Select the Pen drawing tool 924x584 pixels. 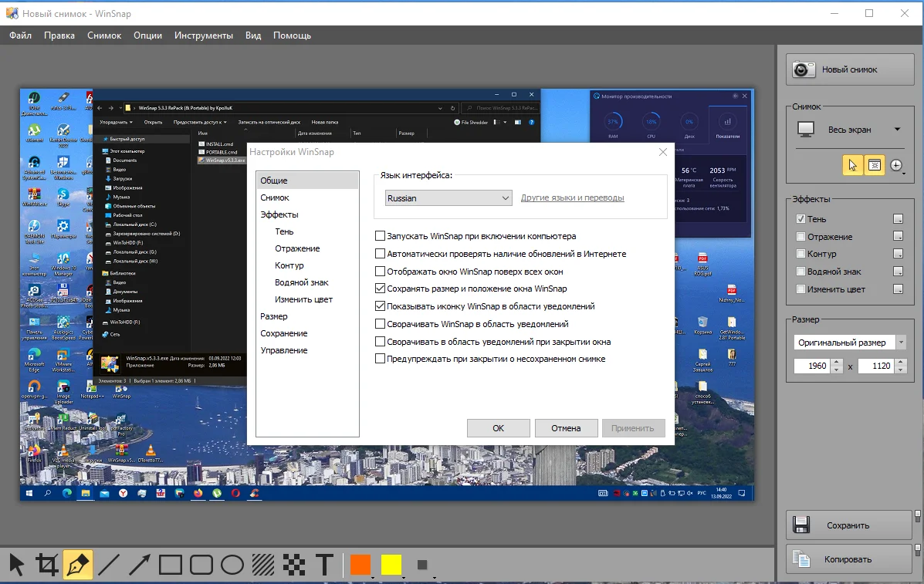click(78, 565)
